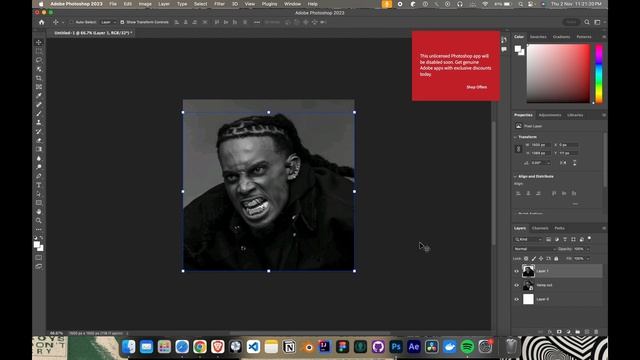640x360 pixels.
Task: Open After Effects from the Dock
Action: pos(413,347)
